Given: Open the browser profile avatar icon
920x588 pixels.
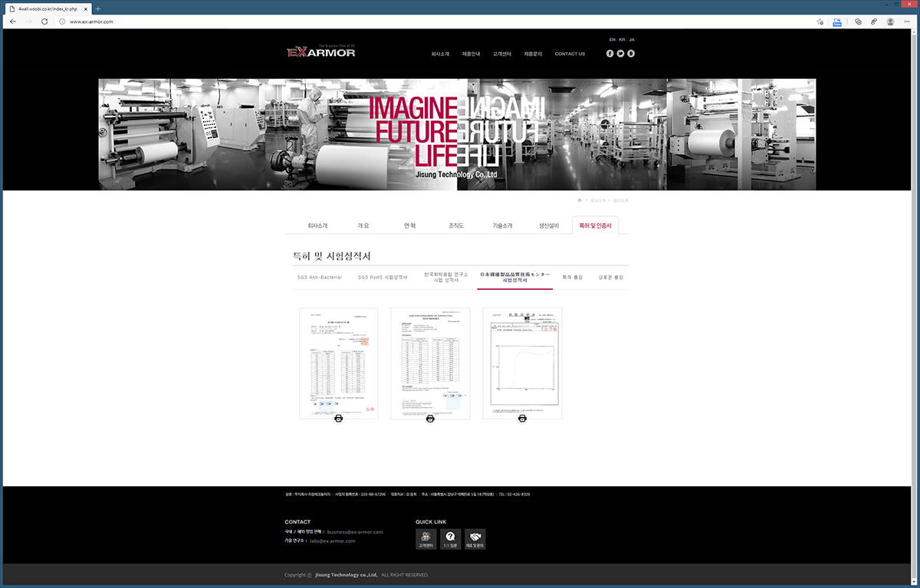Looking at the screenshot, I should pyautogui.click(x=890, y=21).
